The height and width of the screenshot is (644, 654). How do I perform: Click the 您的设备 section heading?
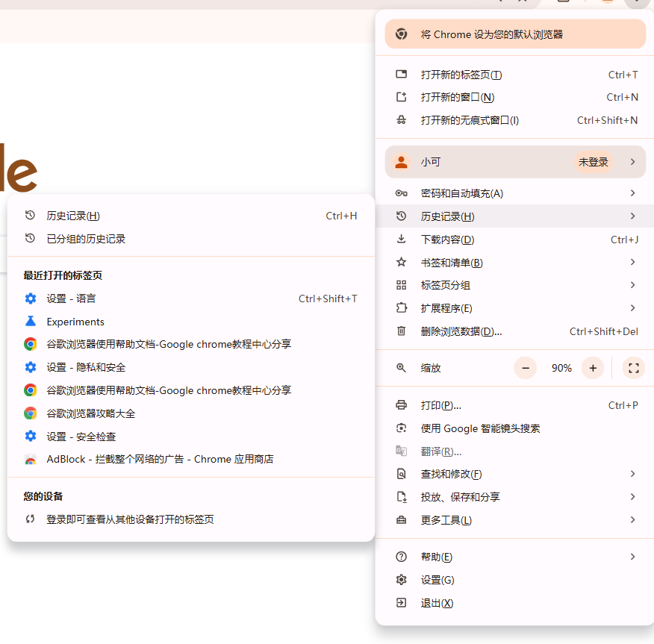43,496
